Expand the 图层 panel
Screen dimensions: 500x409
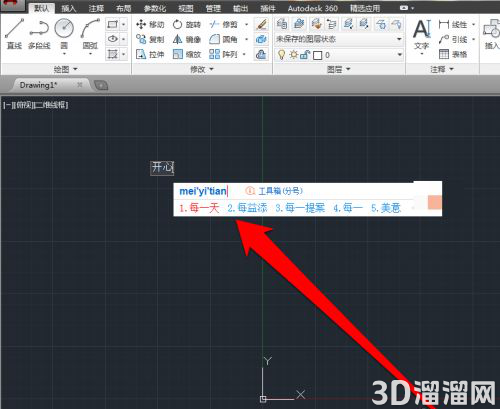339,69
